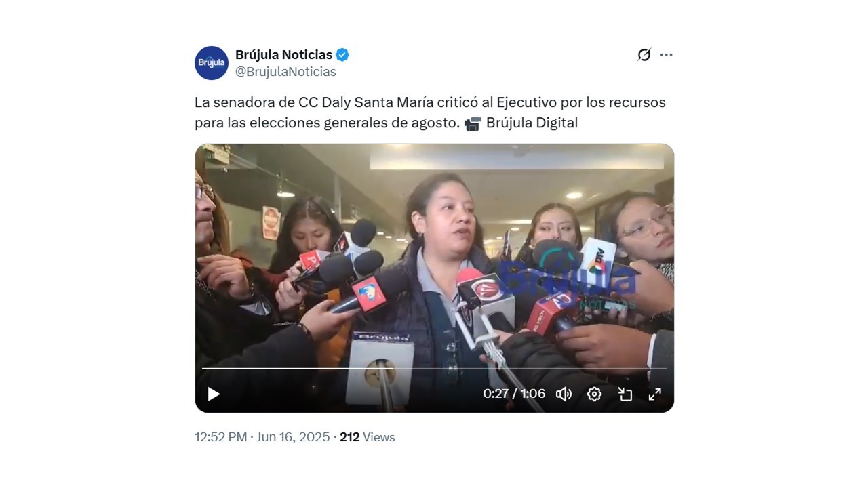Screen dimensions: 868x488
Task: Mute the video using the speaker icon
Action: point(564,394)
